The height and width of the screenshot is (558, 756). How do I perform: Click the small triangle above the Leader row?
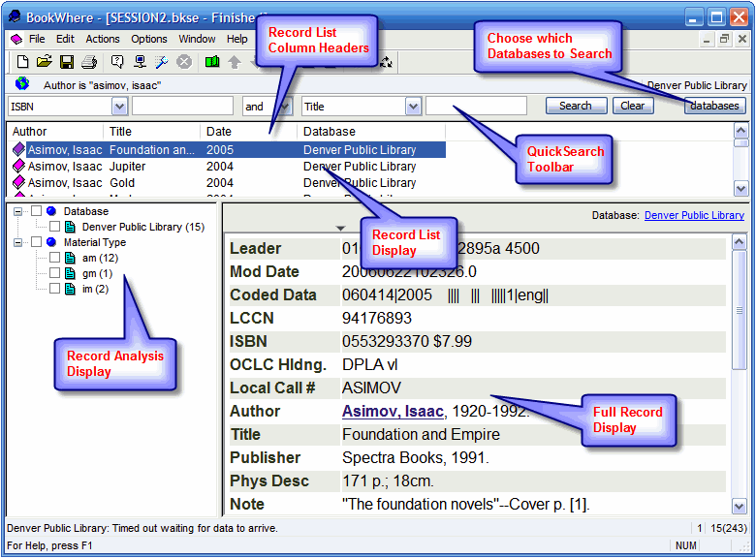(x=341, y=228)
